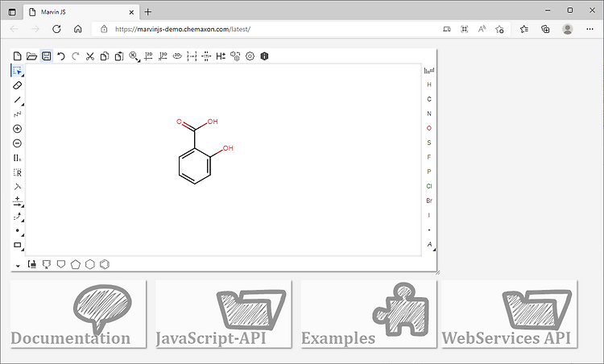604x364 pixels.
Task: Select the attachment point tool
Action: click(x=18, y=187)
